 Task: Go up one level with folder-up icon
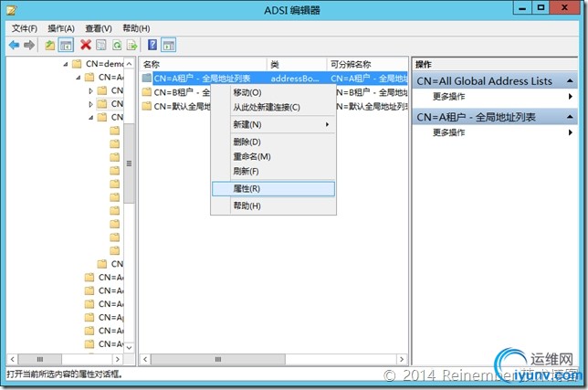50,46
